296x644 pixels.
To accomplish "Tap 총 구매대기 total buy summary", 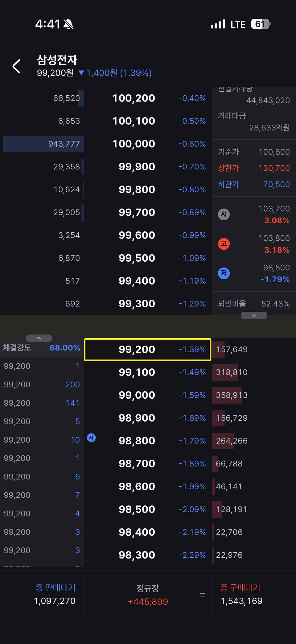I will (241, 594).
